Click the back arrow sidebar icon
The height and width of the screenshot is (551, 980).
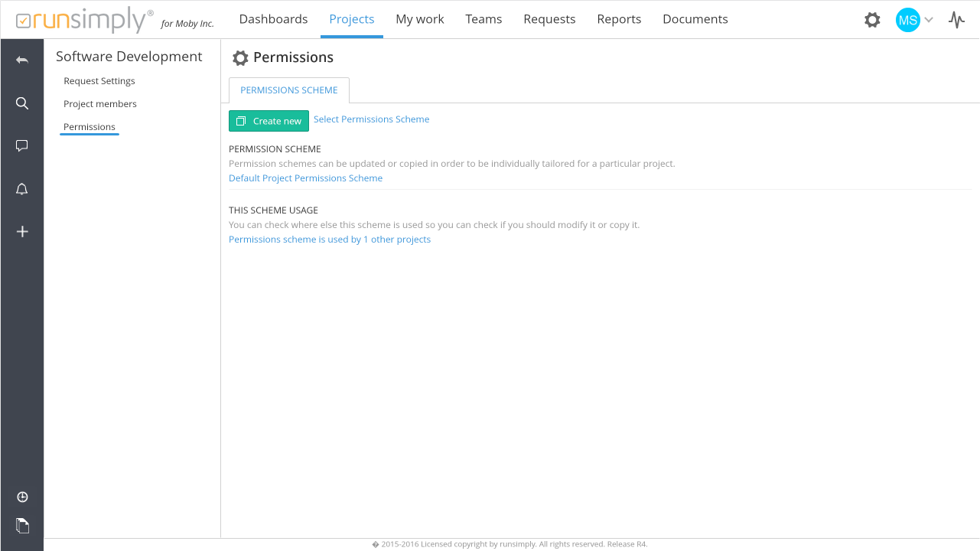(22, 60)
